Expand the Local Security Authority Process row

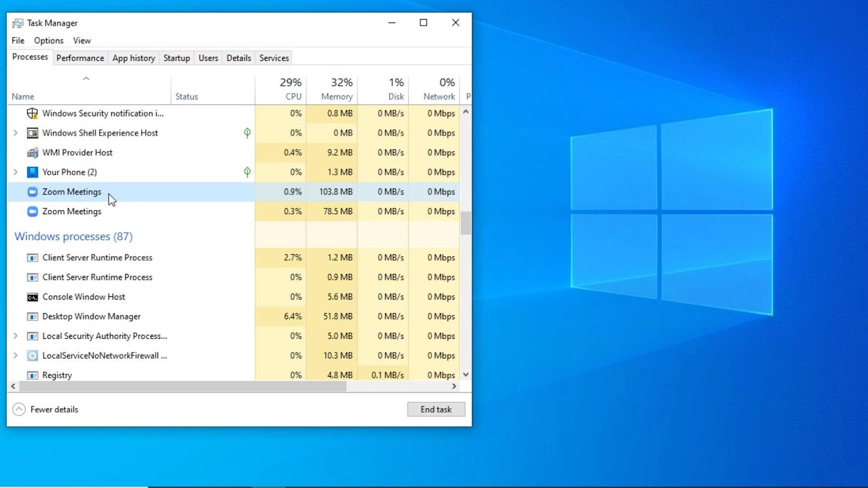(x=16, y=336)
